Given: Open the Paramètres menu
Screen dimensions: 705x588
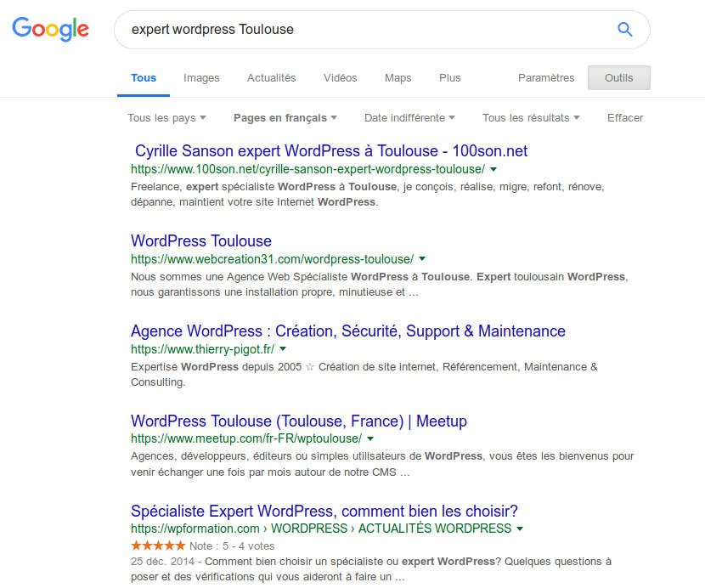Looking at the screenshot, I should pyautogui.click(x=546, y=77).
